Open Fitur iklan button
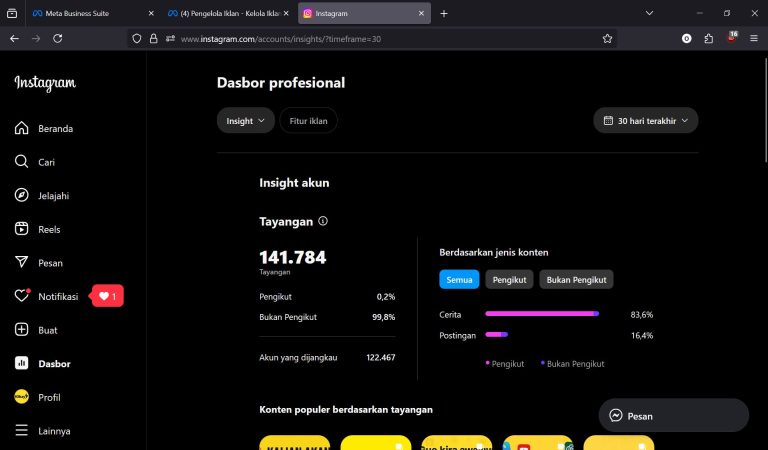This screenshot has height=450, width=768. [308, 120]
